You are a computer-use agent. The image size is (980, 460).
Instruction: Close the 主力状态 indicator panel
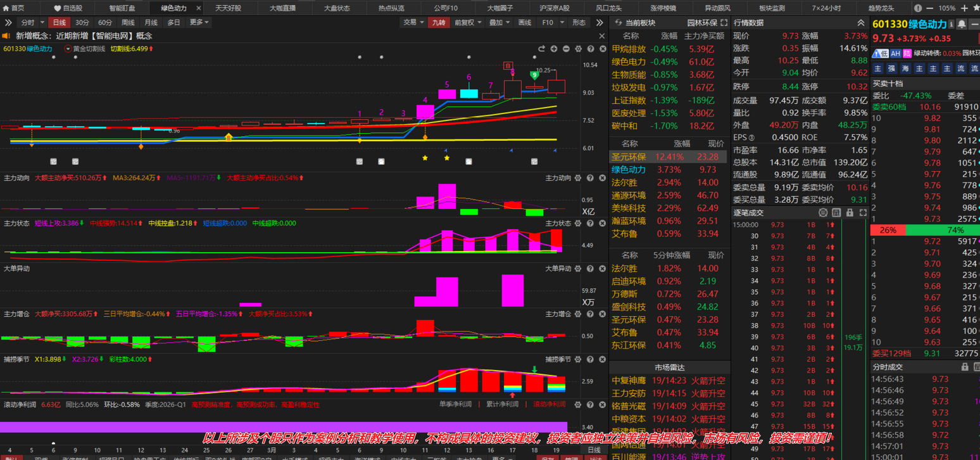601,224
